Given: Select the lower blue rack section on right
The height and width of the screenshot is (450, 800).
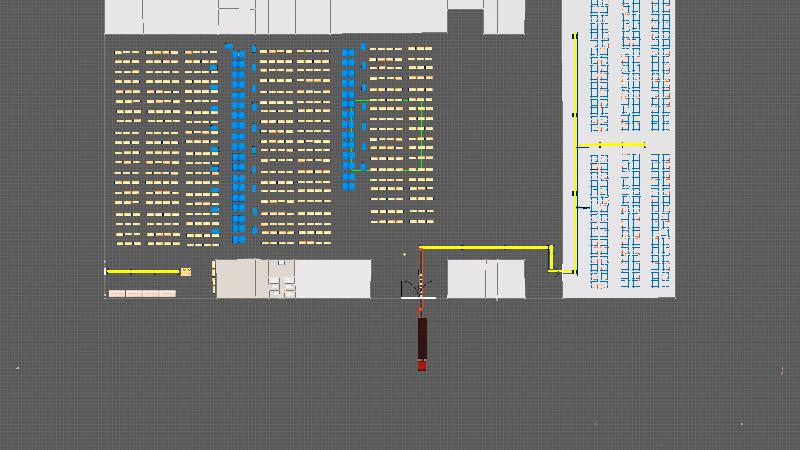Looking at the screenshot, I should (x=630, y=220).
